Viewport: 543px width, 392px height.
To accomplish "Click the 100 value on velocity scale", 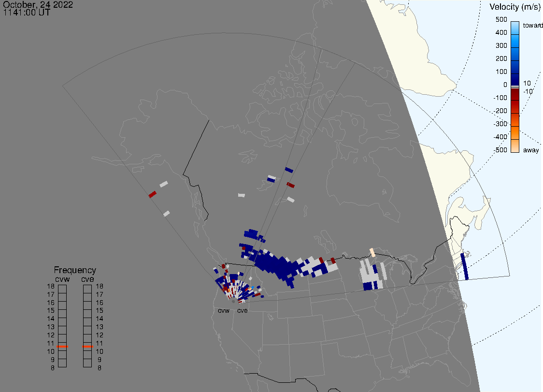I will pyautogui.click(x=501, y=72).
